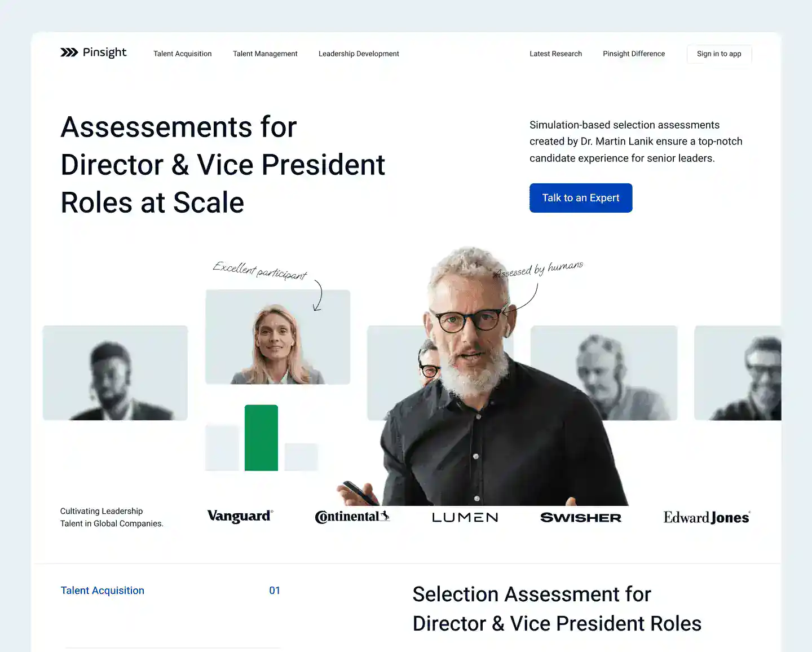
Task: Click the leftmost man with headset thumbnail
Action: click(115, 373)
